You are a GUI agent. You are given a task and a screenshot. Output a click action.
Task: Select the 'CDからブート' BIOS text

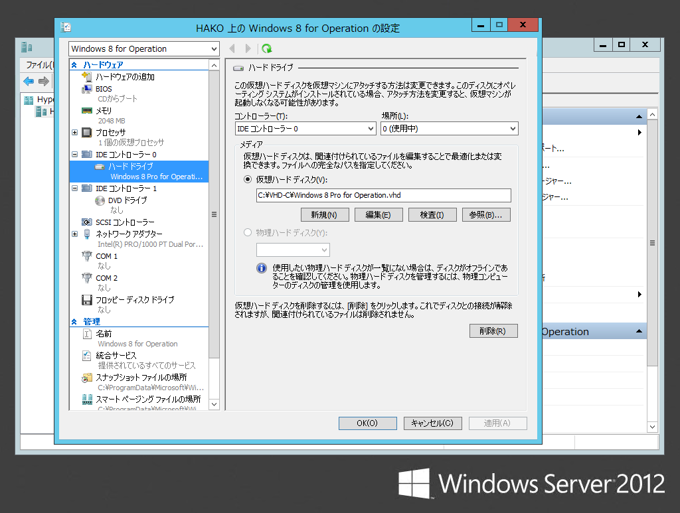click(x=118, y=99)
